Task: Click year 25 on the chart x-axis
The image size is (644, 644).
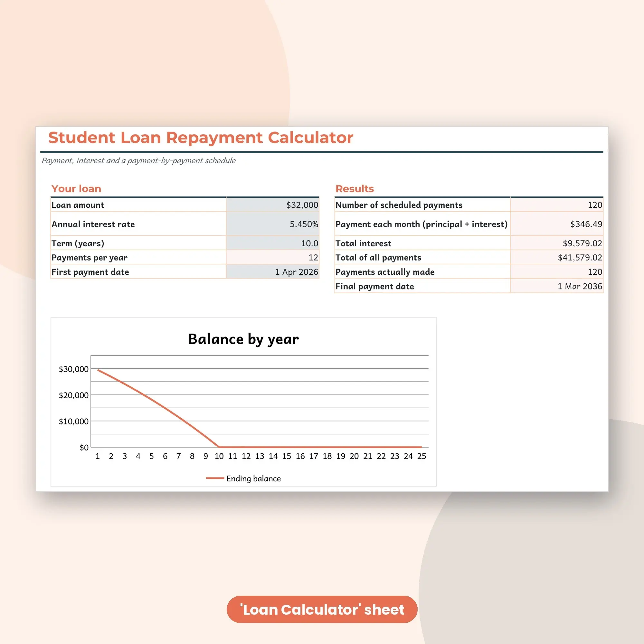Action: pyautogui.click(x=422, y=456)
